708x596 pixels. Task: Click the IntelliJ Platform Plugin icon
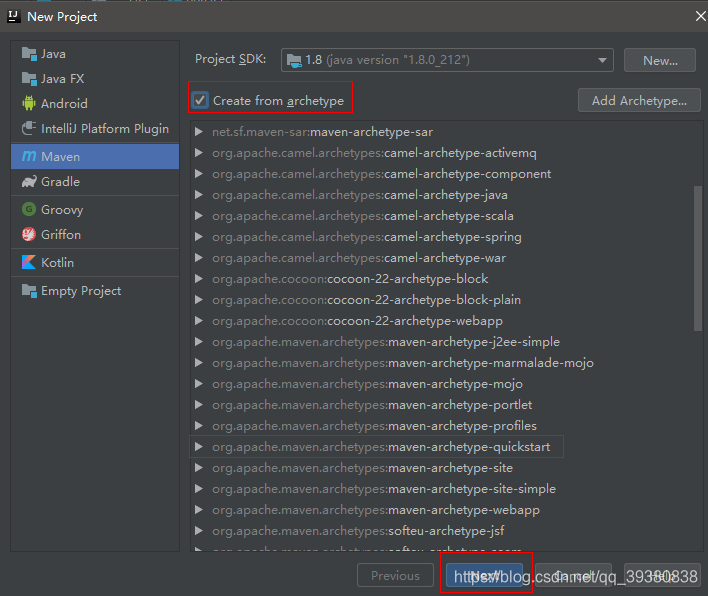(x=29, y=128)
